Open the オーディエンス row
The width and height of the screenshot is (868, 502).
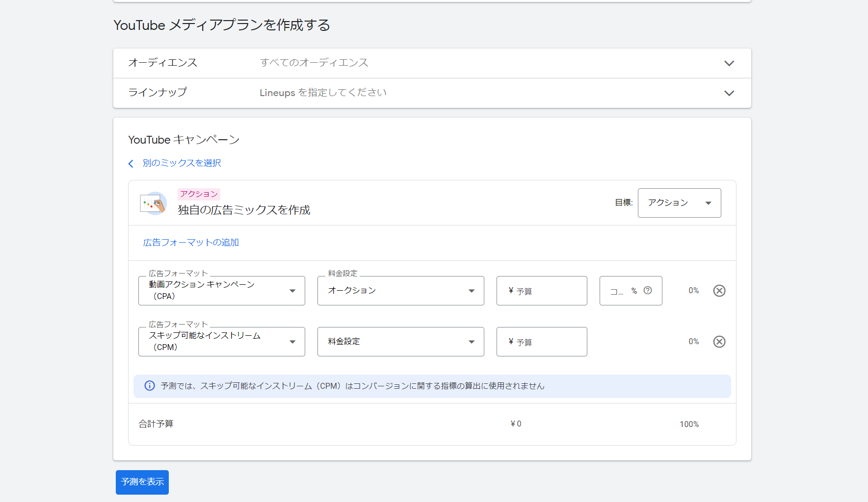tap(432, 63)
